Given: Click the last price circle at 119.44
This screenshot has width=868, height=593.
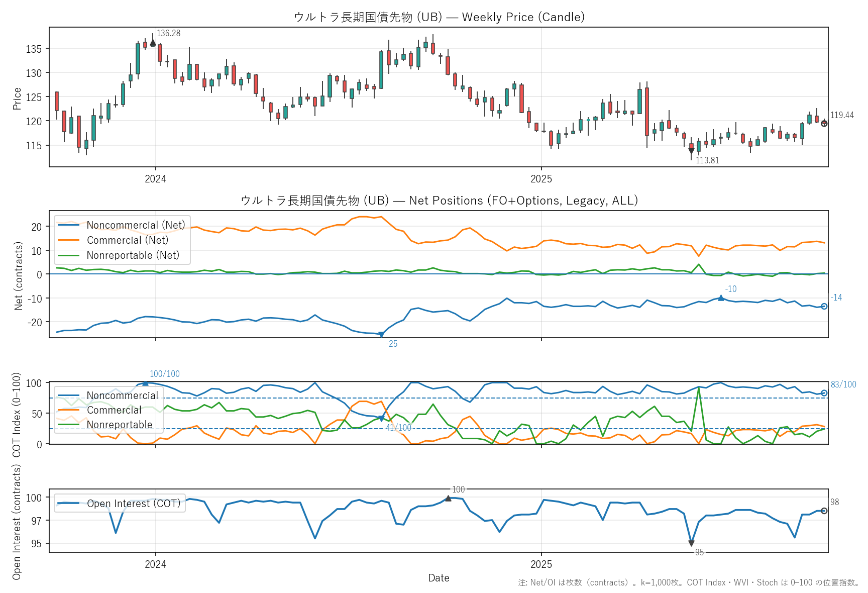Looking at the screenshot, I should coord(824,124).
